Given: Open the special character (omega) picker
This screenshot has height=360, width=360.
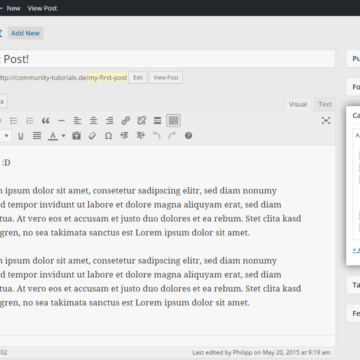Looking at the screenshot, I should (108, 136).
